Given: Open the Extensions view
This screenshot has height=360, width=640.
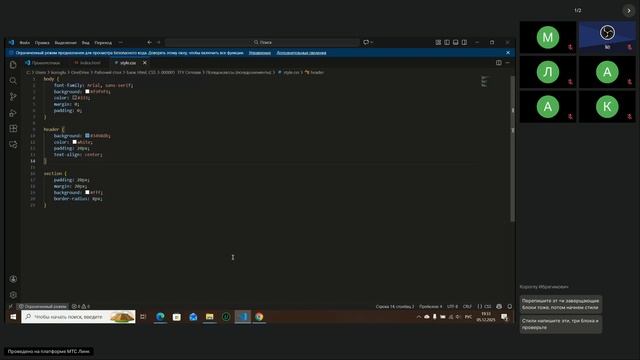Looking at the screenshot, I should point(13,129).
